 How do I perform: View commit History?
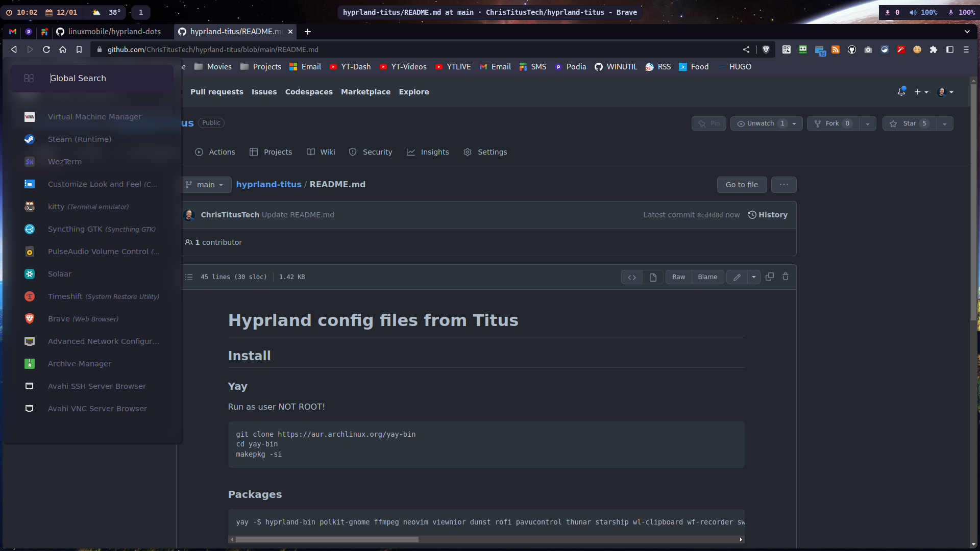tap(768, 215)
